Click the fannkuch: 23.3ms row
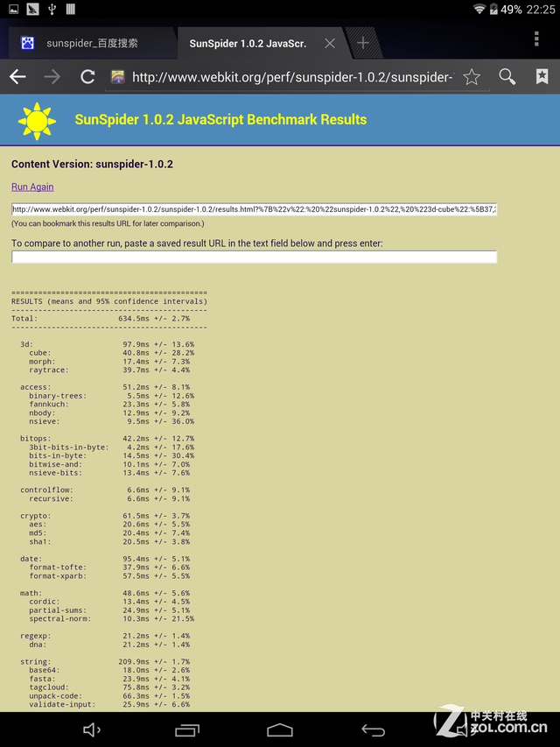 109,404
